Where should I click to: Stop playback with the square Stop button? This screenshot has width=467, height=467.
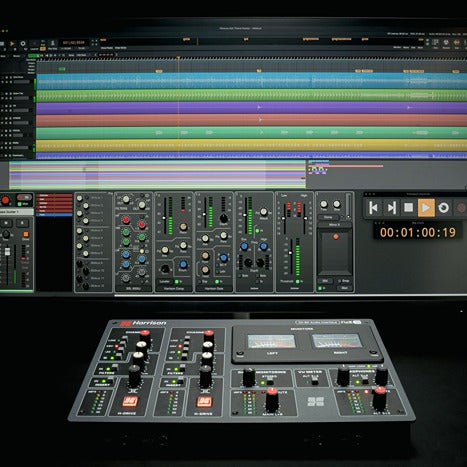408,208
